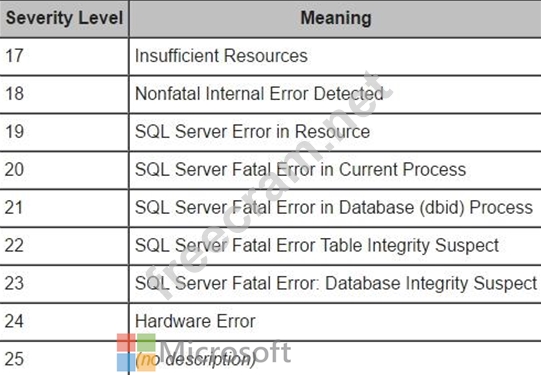
Task: Click the Severity Level column header
Action: pyautogui.click(x=64, y=18)
